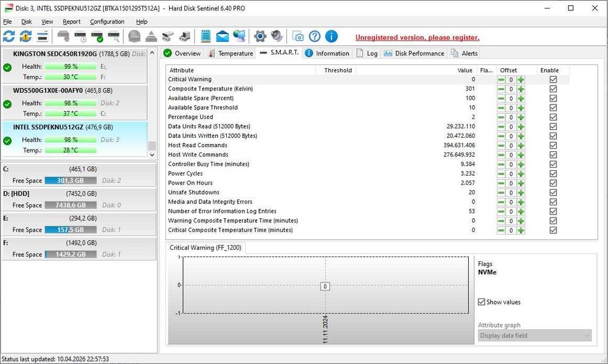This screenshot has width=608, height=364.
Task: Select the KINGSTON SEDC450R1920G disk entry
Action: (74, 65)
